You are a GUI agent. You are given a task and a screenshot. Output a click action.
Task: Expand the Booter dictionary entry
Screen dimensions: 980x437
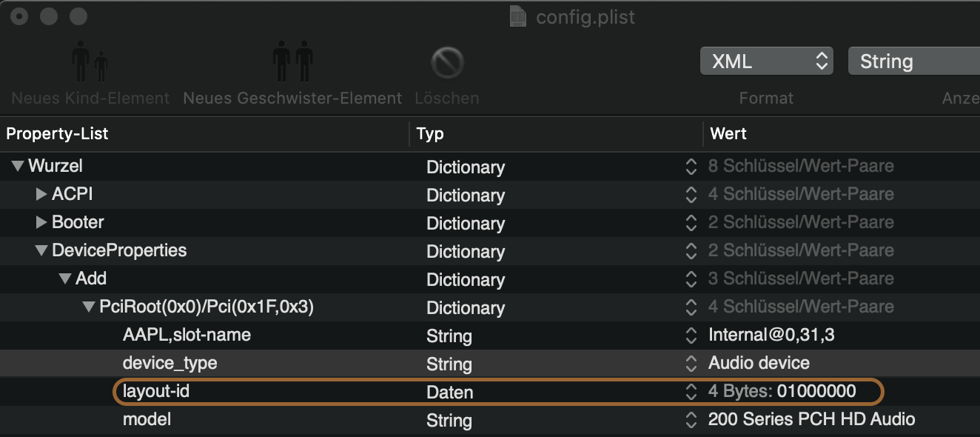coord(41,223)
